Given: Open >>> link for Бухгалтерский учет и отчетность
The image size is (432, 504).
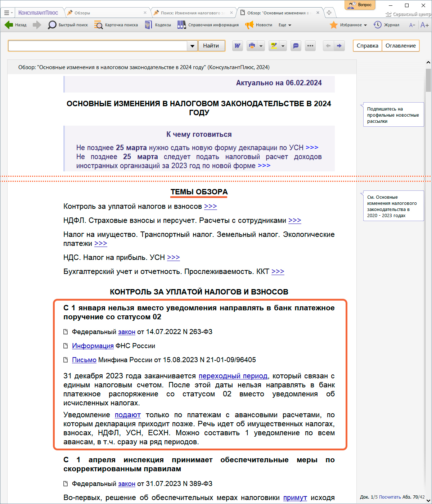Looking at the screenshot, I should tap(278, 271).
